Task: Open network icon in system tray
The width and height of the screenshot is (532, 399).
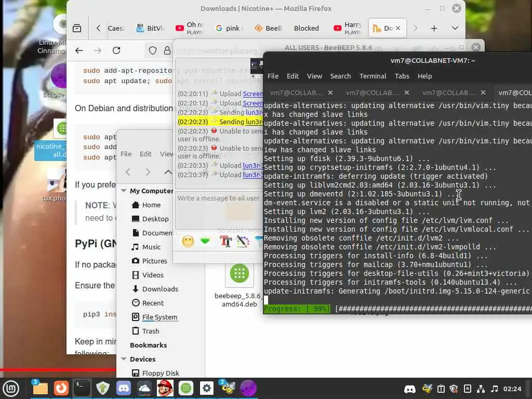Action: (481, 389)
